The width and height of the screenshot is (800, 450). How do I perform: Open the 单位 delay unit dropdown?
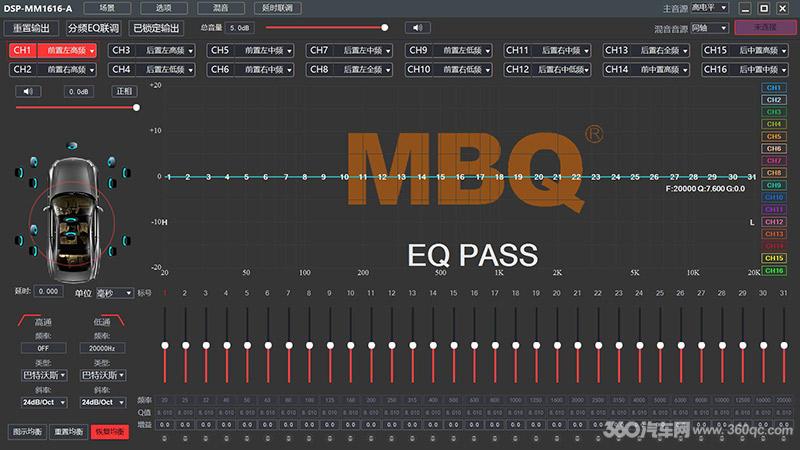tap(114, 293)
